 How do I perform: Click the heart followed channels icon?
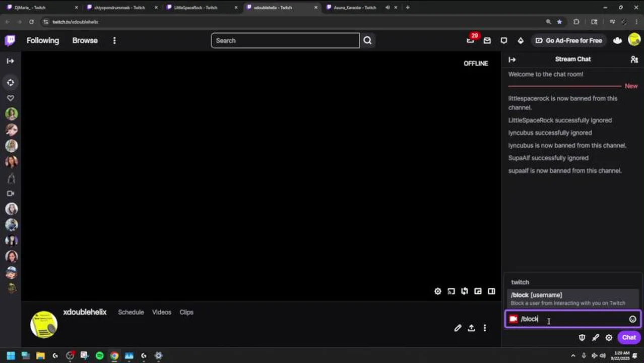coord(11,98)
